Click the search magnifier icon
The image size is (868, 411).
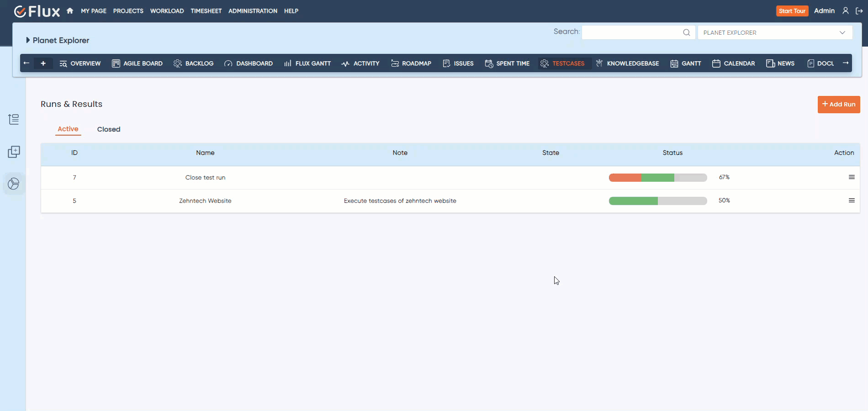tap(686, 32)
